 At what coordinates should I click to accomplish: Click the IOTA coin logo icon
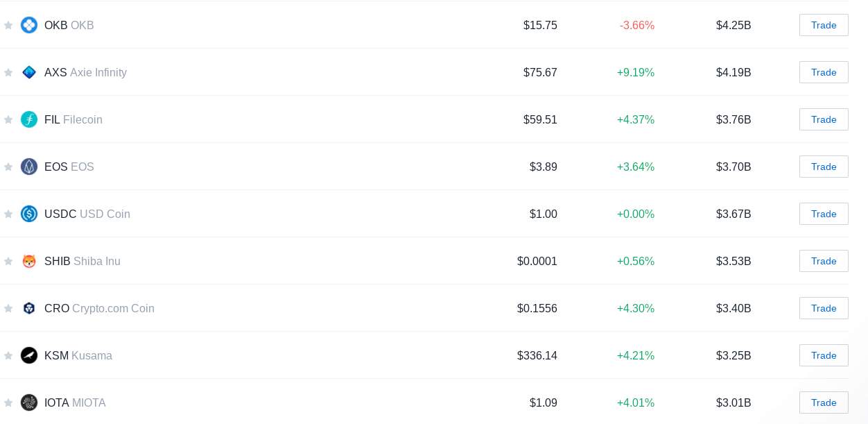[x=29, y=402]
